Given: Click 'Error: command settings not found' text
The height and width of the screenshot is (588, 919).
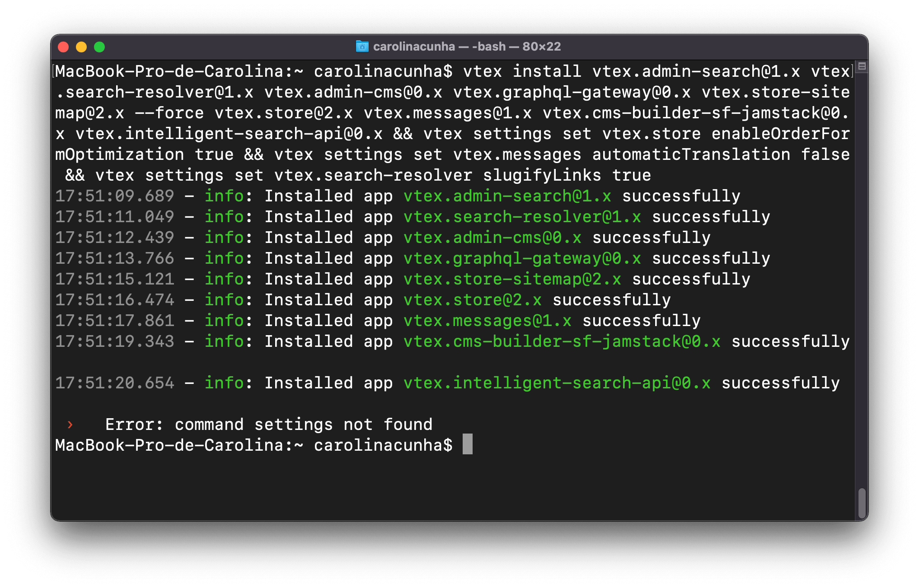Looking at the screenshot, I should coord(269,425).
